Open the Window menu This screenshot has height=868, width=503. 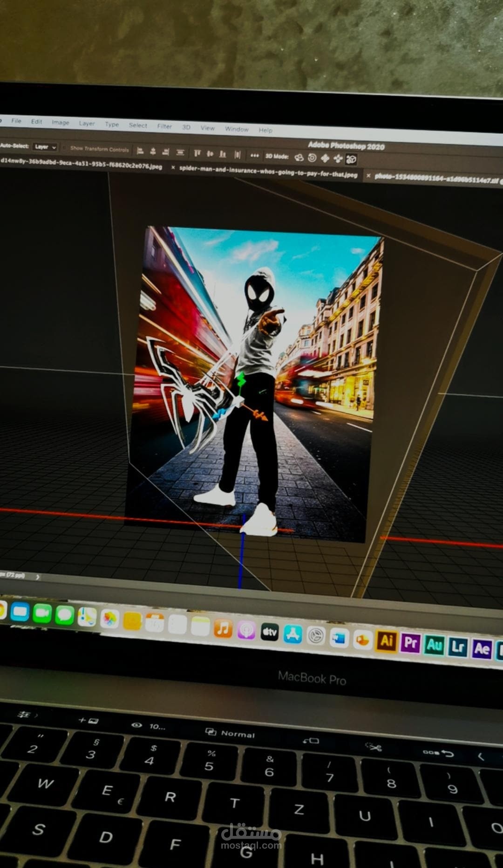click(237, 129)
